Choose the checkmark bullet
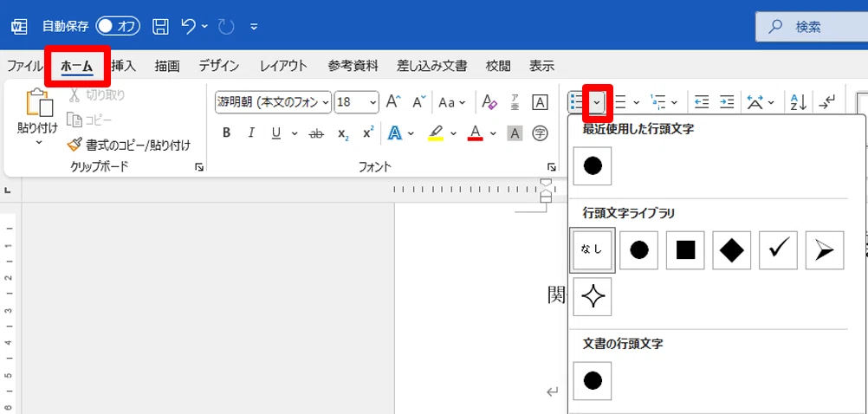 pos(778,250)
